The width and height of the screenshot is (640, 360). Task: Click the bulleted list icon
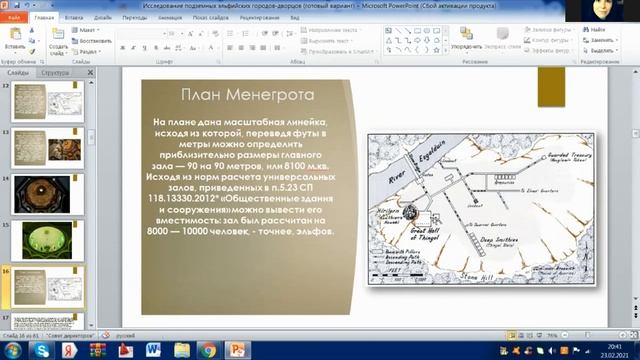coord(231,34)
